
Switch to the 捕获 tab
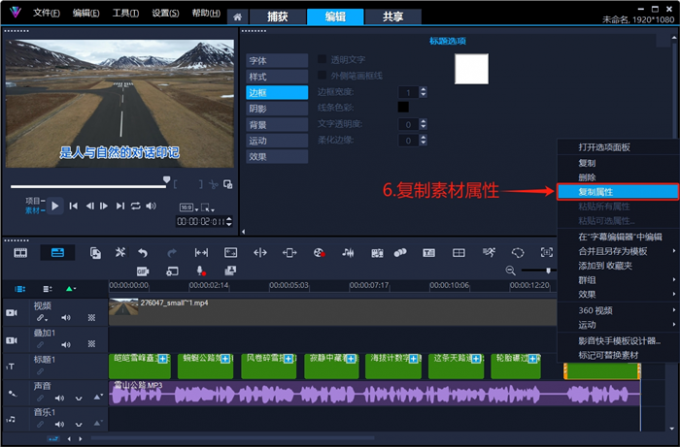(x=278, y=17)
